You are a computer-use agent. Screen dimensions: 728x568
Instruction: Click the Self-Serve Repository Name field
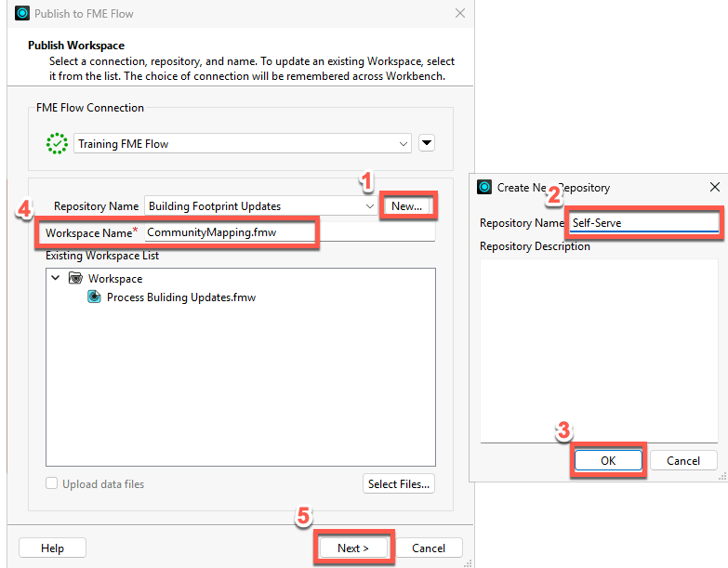pos(644,223)
